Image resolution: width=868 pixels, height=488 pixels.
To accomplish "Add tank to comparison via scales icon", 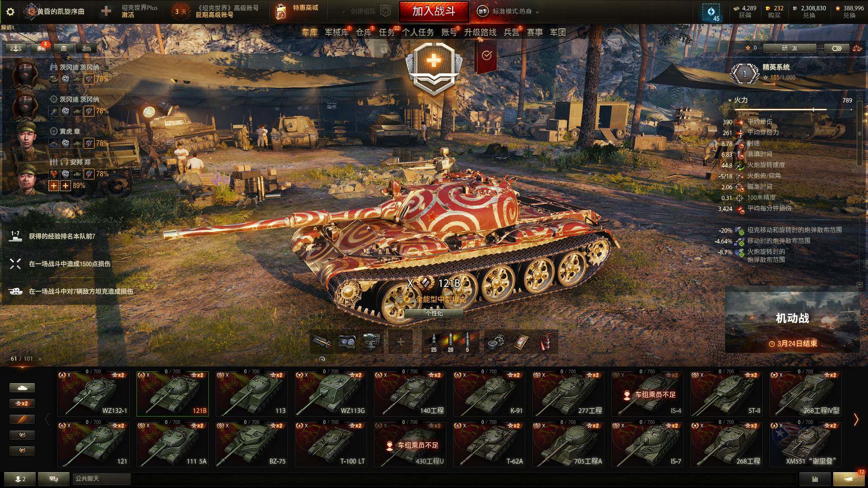I will click(x=857, y=48).
